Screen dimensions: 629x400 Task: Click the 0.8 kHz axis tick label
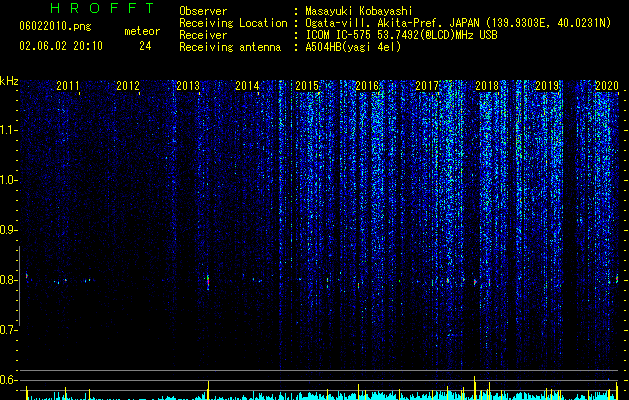coord(9,280)
